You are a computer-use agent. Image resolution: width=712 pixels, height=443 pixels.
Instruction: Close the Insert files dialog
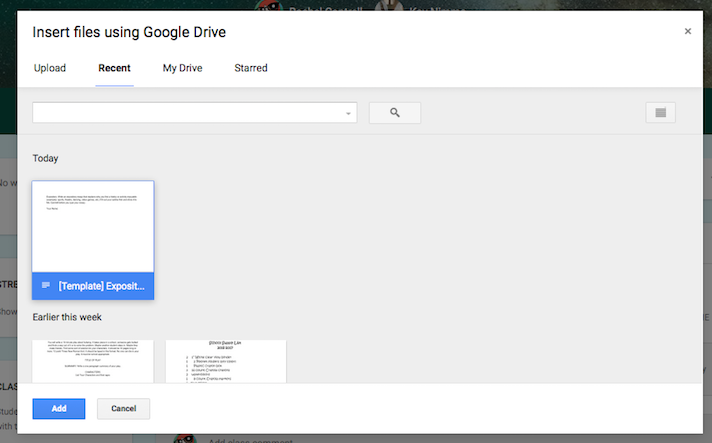click(687, 31)
